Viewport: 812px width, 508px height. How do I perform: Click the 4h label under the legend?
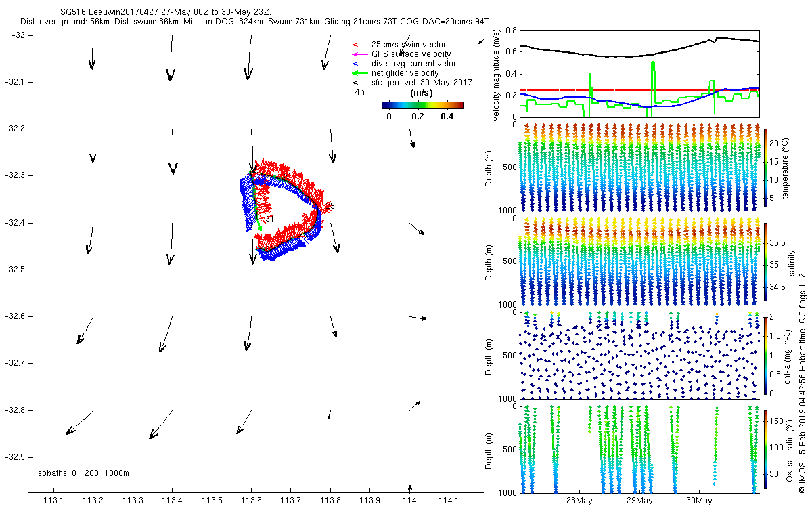click(x=359, y=92)
